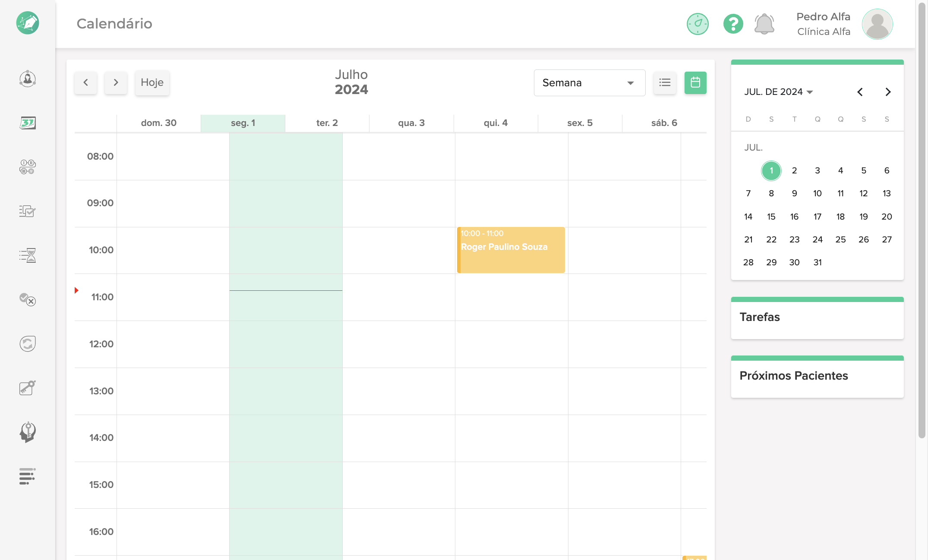Click the Tarefas panel heading

click(759, 317)
